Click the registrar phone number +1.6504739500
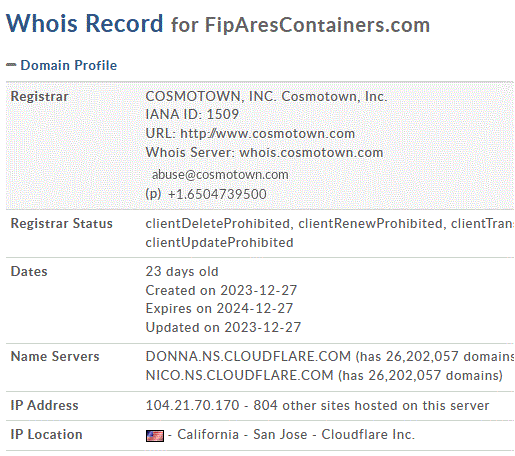 click(217, 194)
